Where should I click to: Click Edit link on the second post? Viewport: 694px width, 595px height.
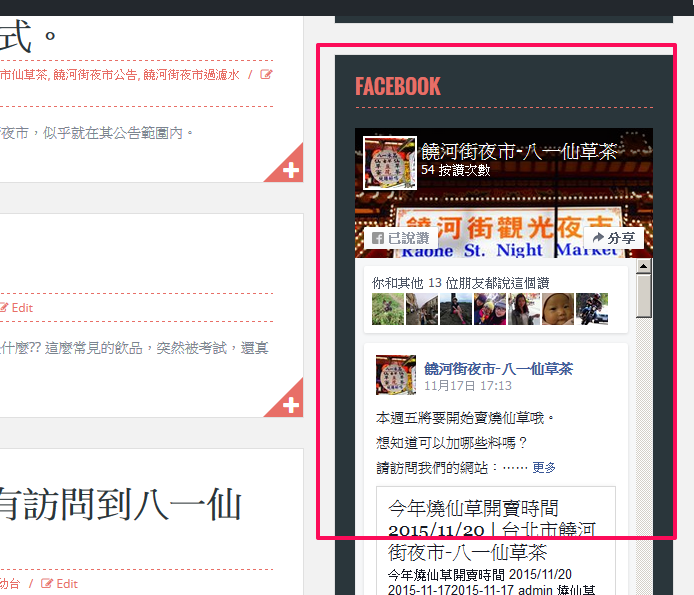(22, 308)
